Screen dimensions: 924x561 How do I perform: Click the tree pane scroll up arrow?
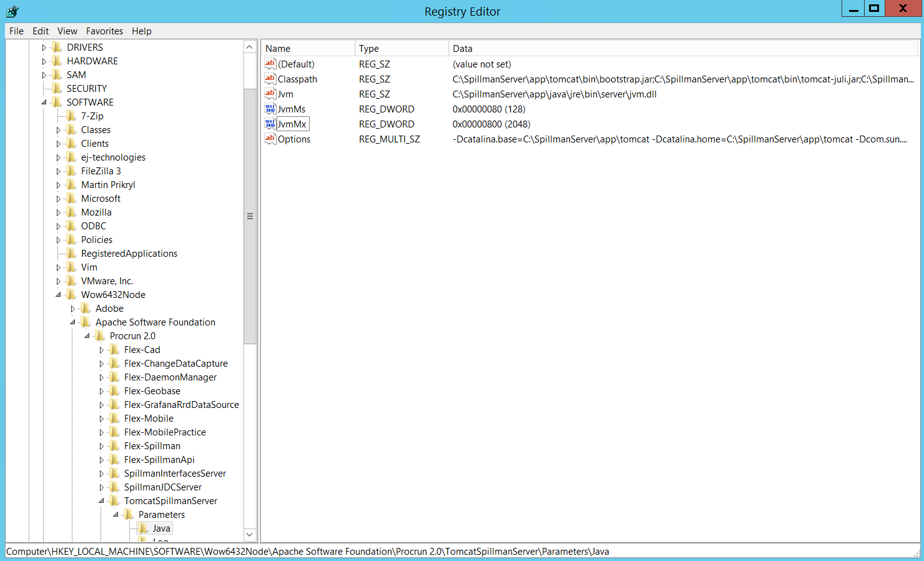pyautogui.click(x=250, y=47)
